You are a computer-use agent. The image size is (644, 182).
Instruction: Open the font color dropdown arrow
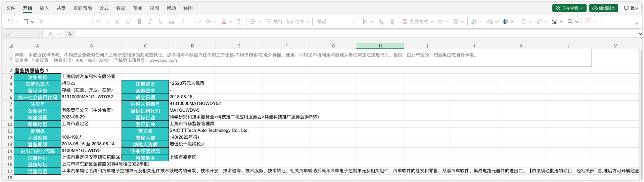[230, 22]
